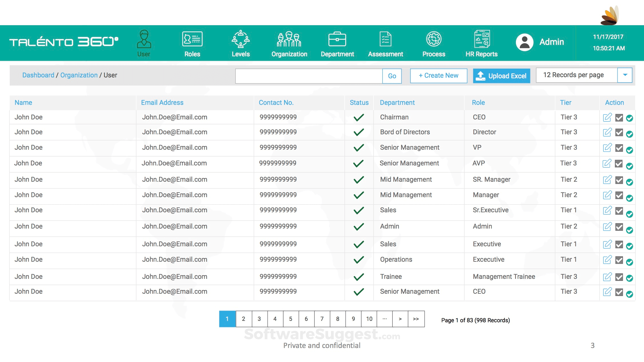The image size is (644, 362).
Task: Click the search input field
Action: [x=309, y=76]
